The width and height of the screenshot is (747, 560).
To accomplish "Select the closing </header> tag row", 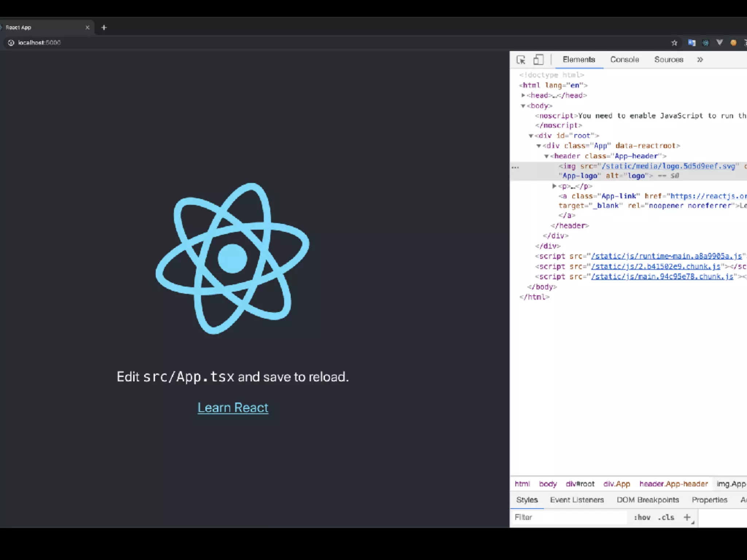I will click(570, 226).
